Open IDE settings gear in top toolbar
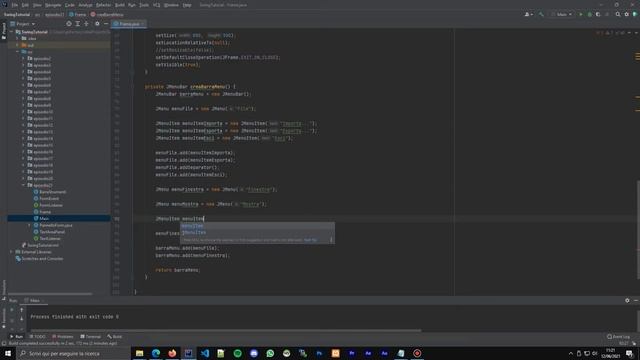 627,14
